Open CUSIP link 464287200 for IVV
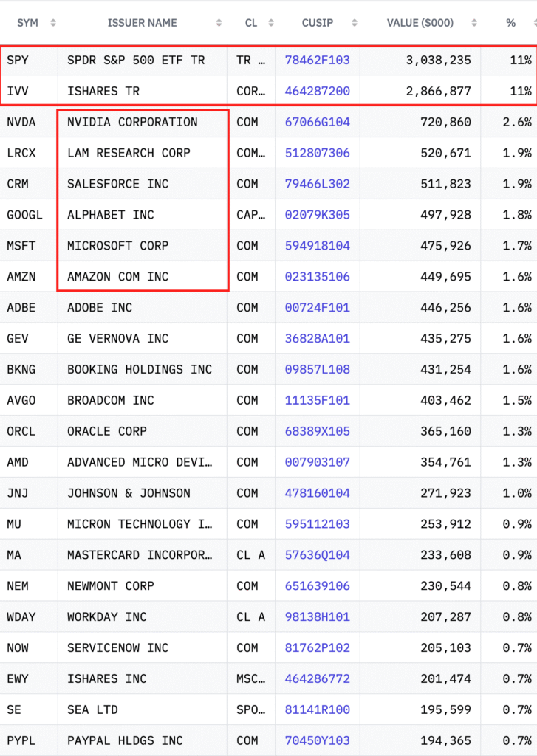Screen dimensions: 537x756 (x=317, y=91)
